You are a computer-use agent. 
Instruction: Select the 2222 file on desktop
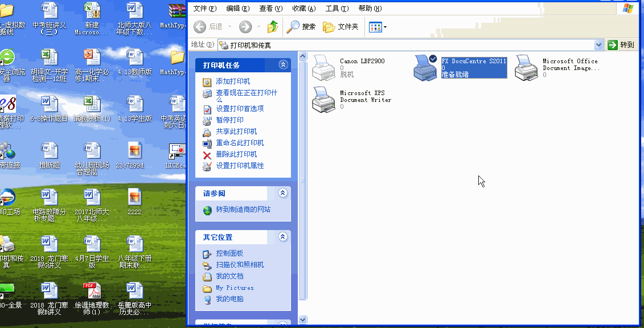(x=135, y=202)
